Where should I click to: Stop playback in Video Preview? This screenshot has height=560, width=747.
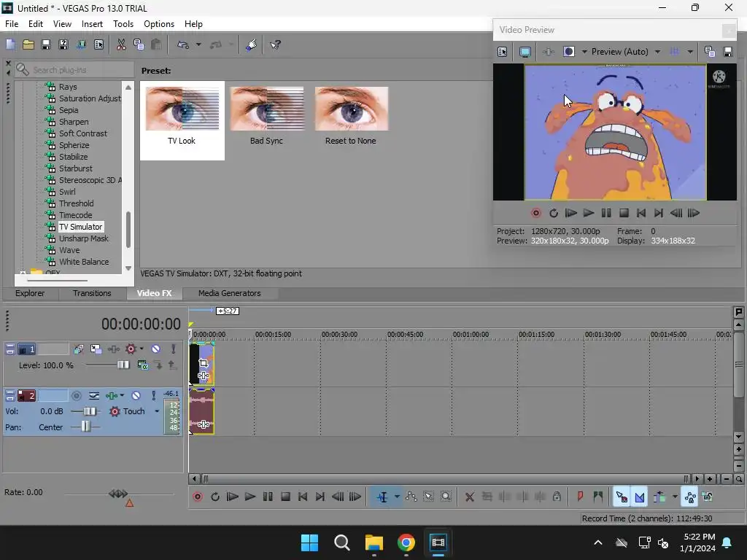click(x=624, y=213)
